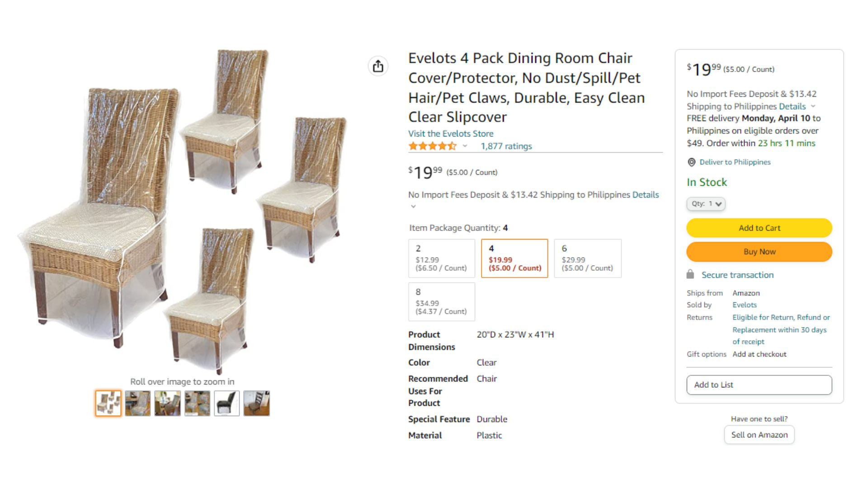
Task: Click the Sell on Amazon button
Action: pyautogui.click(x=759, y=435)
